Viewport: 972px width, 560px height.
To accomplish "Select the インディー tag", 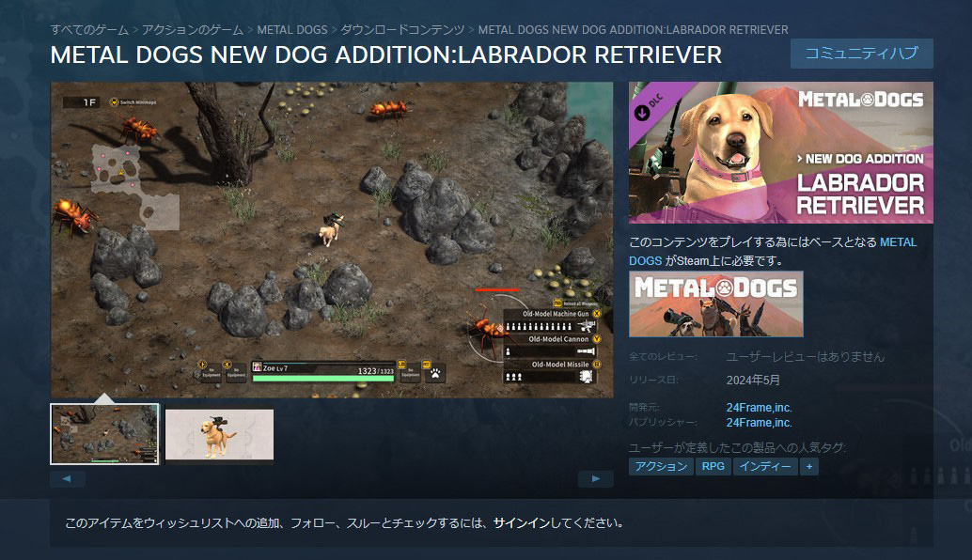I will pos(765,466).
